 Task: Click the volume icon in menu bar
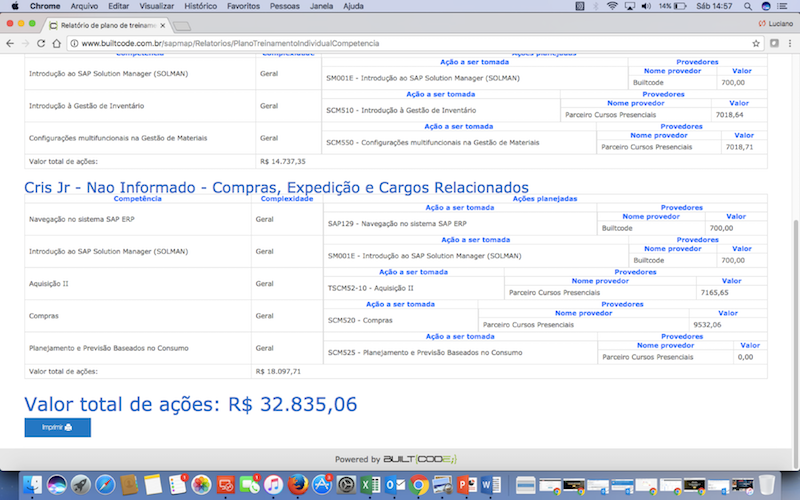646,6
